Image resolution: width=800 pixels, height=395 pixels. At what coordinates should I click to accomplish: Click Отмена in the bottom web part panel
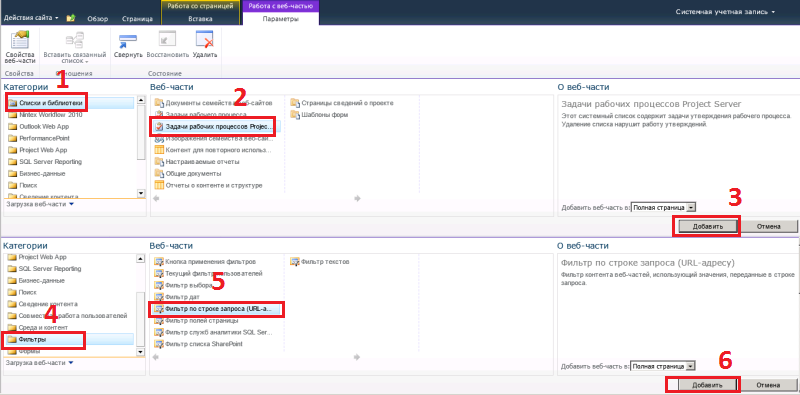(769, 385)
